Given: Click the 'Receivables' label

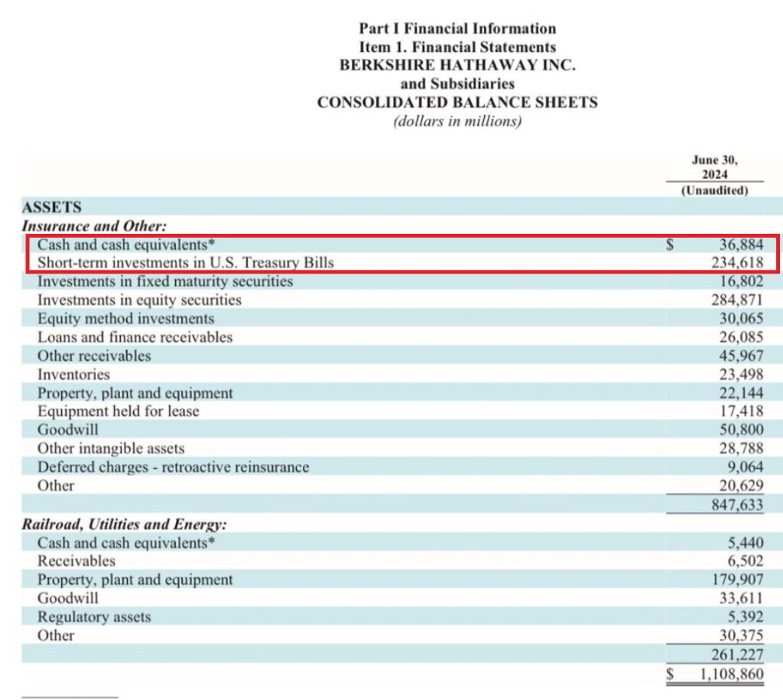Looking at the screenshot, I should 76,561.
